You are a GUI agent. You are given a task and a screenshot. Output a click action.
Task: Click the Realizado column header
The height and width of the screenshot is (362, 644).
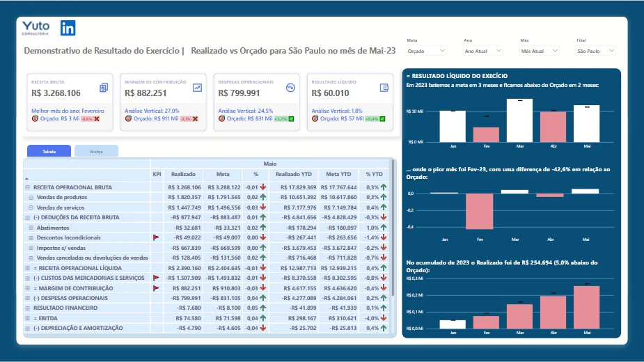click(183, 174)
